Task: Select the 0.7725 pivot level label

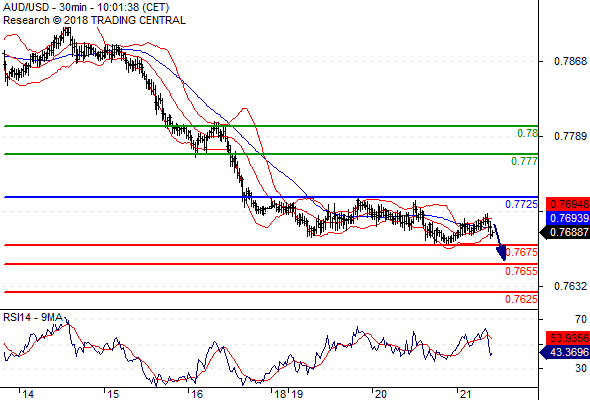Action: click(521, 204)
